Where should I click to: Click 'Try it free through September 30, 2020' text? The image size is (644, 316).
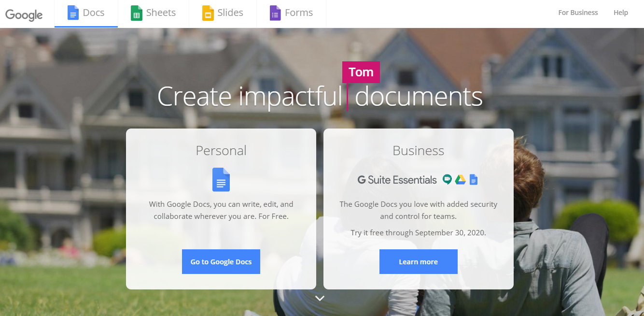coord(419,232)
